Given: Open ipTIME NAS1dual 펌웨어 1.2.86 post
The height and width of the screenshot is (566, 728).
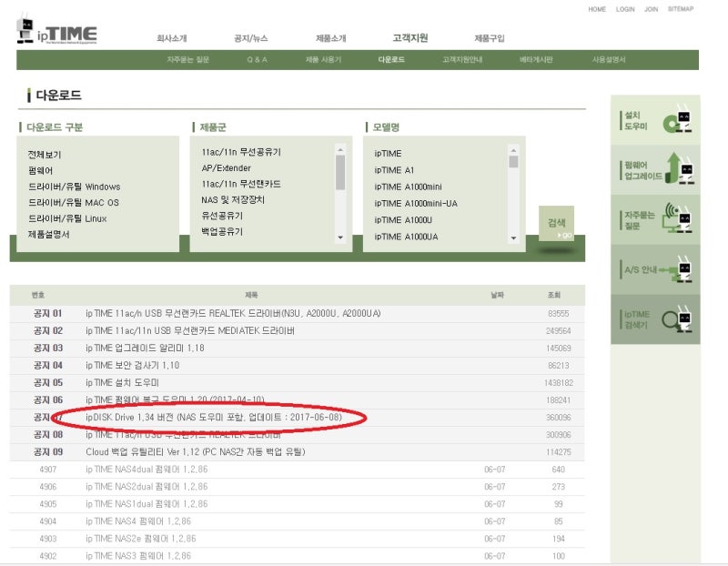Looking at the screenshot, I should 147,504.
